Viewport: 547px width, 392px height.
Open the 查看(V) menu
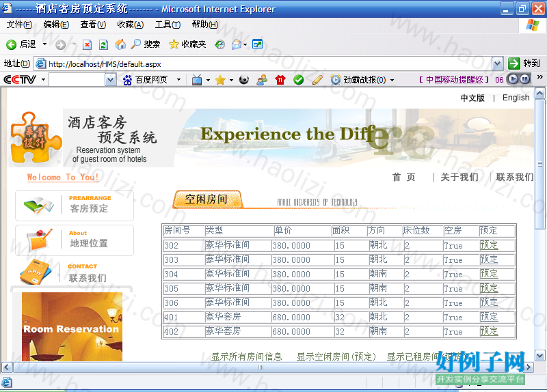pyautogui.click(x=93, y=25)
